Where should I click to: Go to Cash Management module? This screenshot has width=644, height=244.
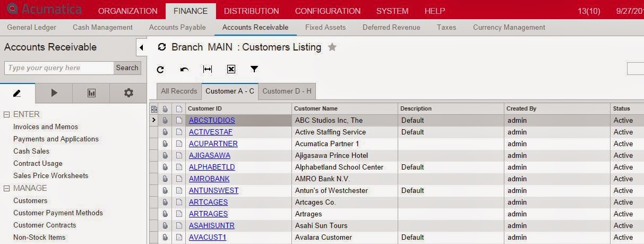(102, 27)
